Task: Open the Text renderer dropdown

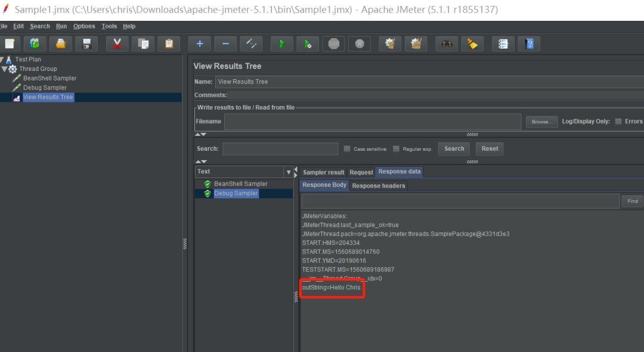Action: pos(289,172)
